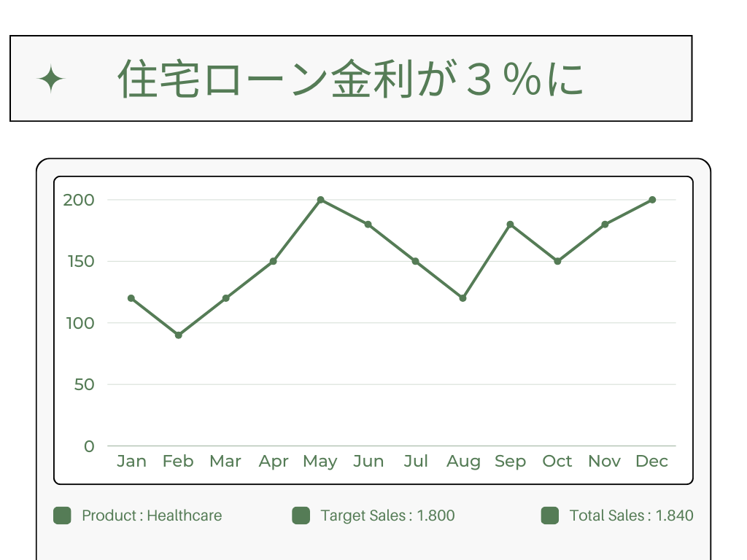This screenshot has height=560, width=747.
Task: Click the four-pointed sparkle icon in the title
Action: [x=51, y=79]
